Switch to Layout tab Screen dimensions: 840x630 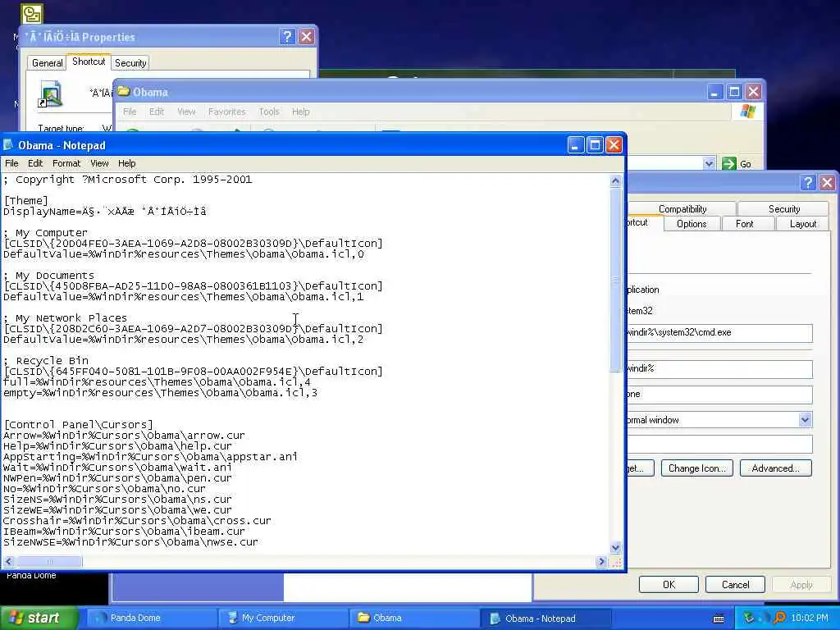pyautogui.click(x=802, y=224)
